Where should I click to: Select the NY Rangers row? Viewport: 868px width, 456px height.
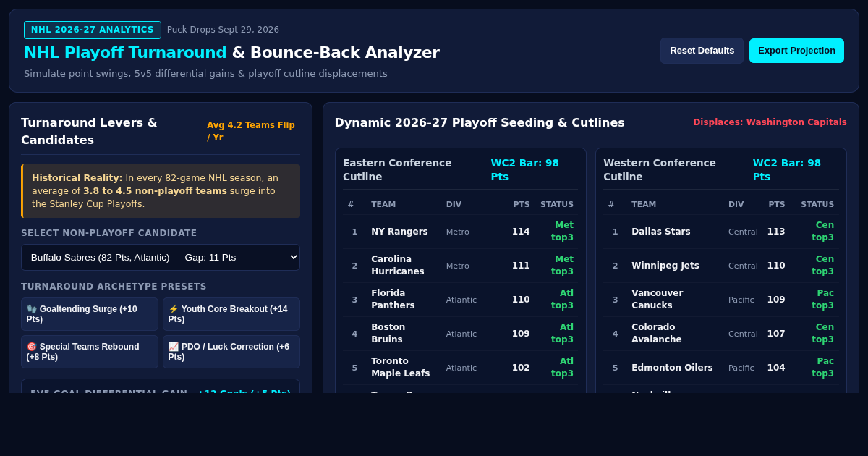(x=461, y=232)
